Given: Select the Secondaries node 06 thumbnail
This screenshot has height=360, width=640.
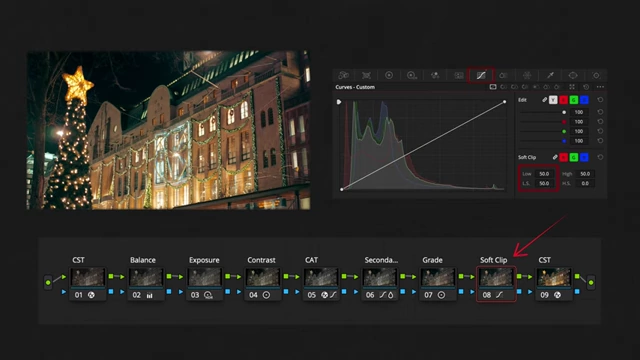Looking at the screenshot, I should pos(380,277).
